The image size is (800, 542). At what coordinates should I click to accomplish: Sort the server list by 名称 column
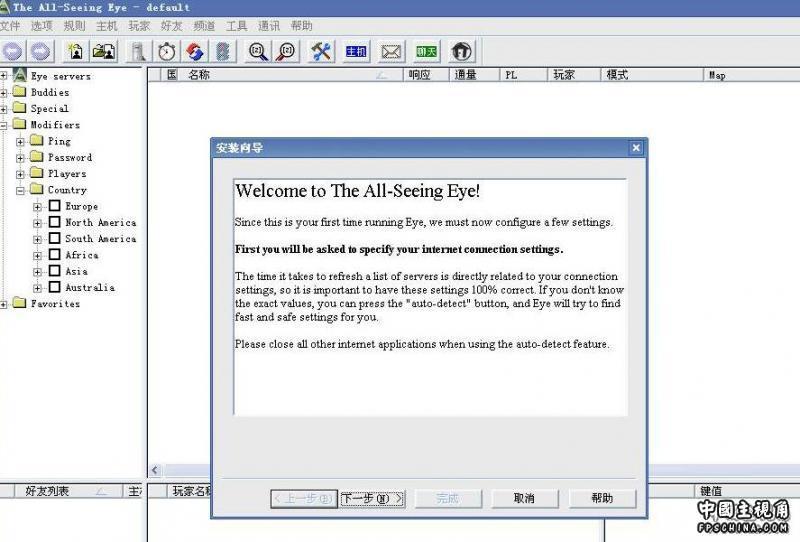pos(291,75)
